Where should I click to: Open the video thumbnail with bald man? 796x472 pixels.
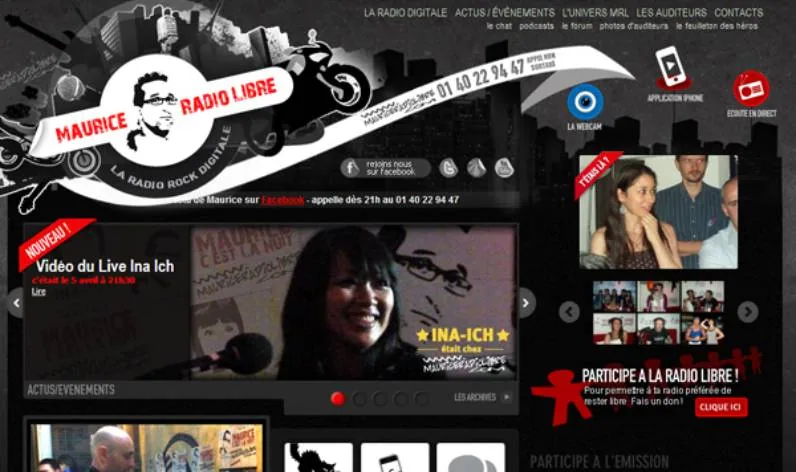(146, 448)
